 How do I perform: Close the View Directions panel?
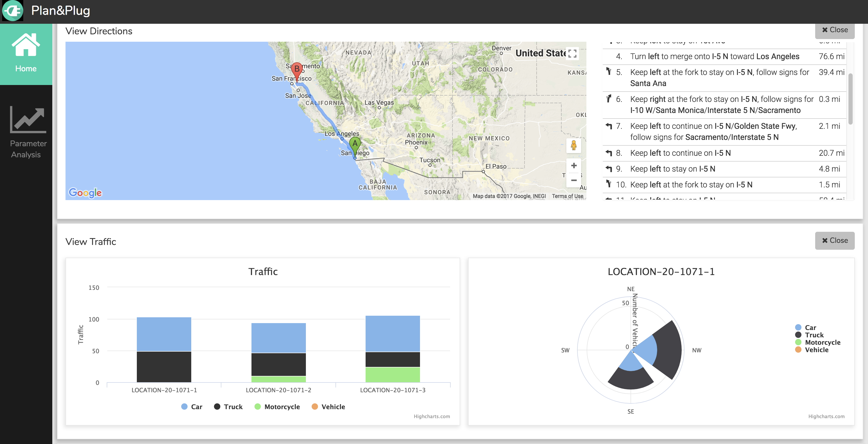(x=834, y=30)
